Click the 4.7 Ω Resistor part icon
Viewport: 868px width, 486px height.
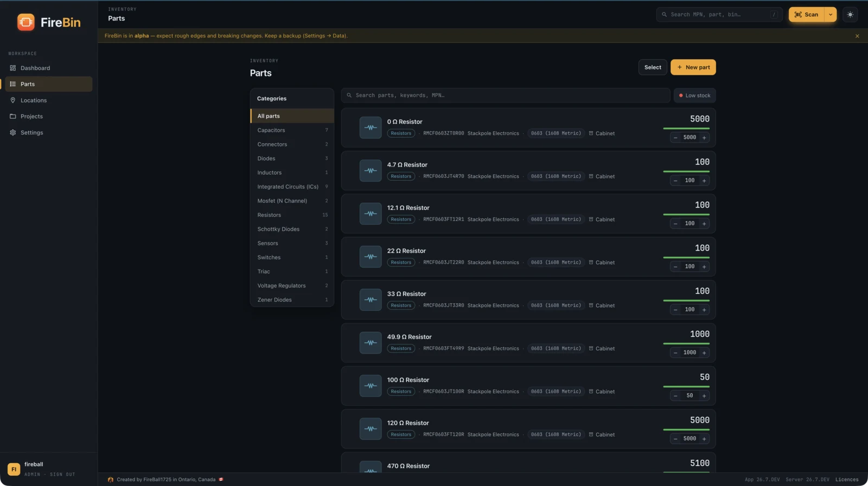371,170
